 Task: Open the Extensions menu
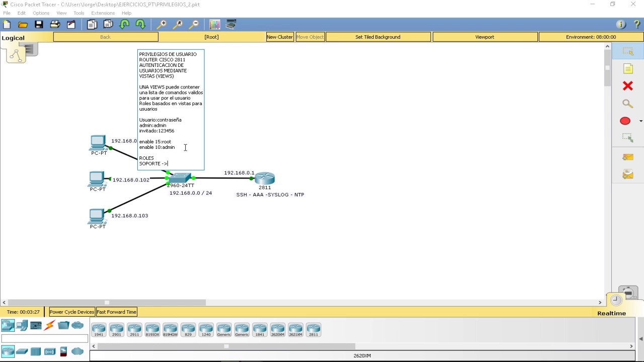pyautogui.click(x=103, y=13)
